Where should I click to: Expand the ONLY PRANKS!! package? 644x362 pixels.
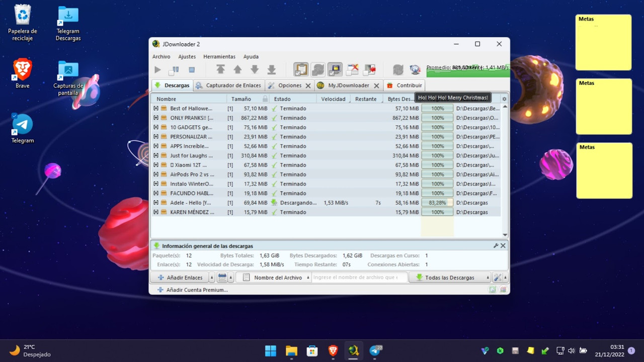pos(156,118)
